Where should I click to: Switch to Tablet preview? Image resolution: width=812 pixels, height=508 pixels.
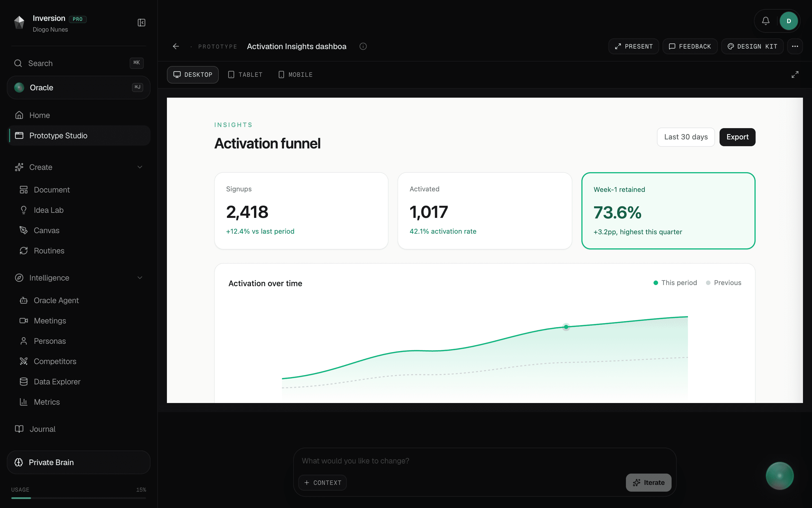click(x=245, y=75)
